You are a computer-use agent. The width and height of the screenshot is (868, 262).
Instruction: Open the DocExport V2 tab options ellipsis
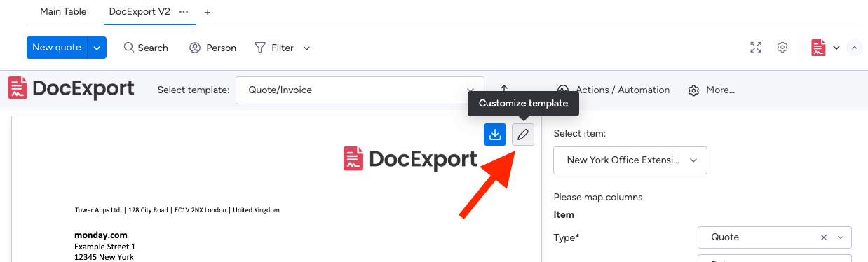[184, 12]
